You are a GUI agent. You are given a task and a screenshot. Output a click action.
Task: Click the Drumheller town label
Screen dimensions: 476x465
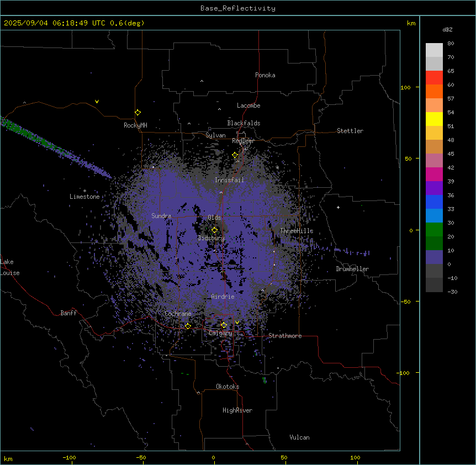pos(352,269)
